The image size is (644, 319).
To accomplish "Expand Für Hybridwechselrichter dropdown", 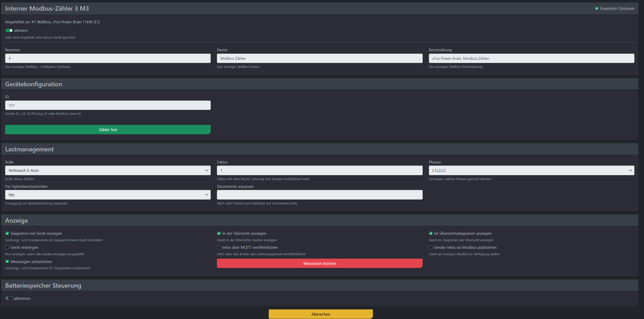I will pyautogui.click(x=108, y=195).
